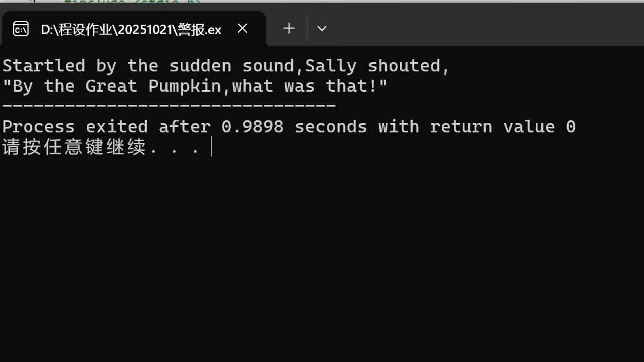Expand the new tab profile dropdown chevron
This screenshot has width=644, height=362.
pos(321,29)
